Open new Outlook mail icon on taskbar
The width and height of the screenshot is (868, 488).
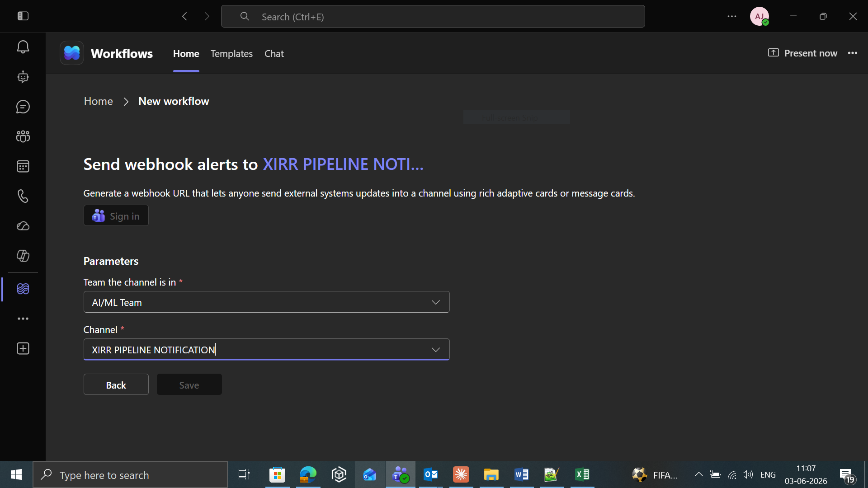pyautogui.click(x=369, y=475)
